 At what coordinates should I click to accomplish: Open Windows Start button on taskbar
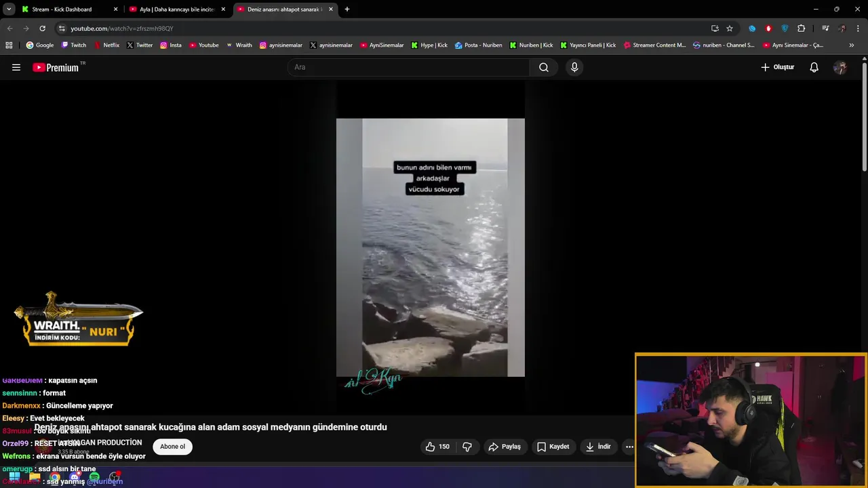[x=14, y=478]
